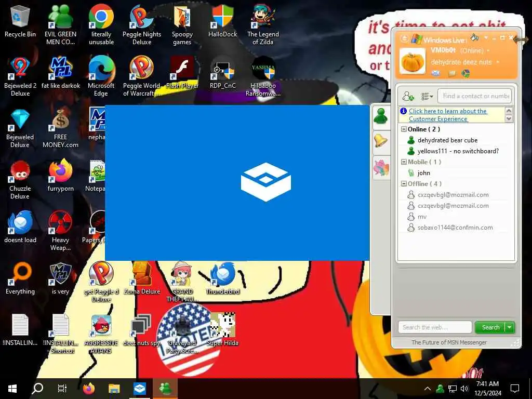Open Firefox from the taskbar
The image size is (532, 399).
[88, 389]
